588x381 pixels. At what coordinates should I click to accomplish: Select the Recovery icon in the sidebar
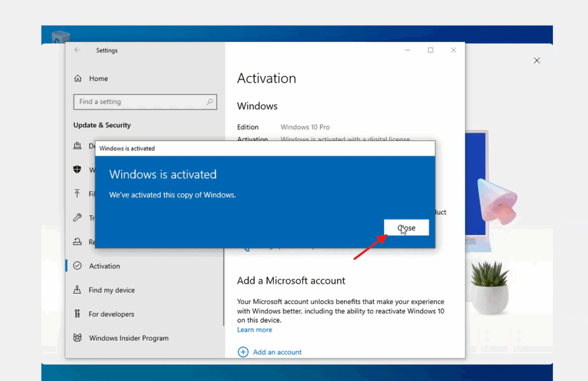[78, 242]
